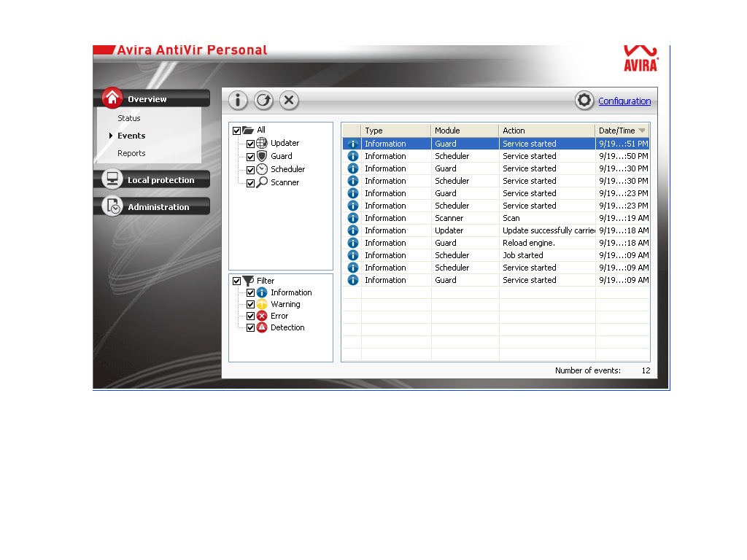Image resolution: width=747 pixels, height=560 pixels.
Task: Sort events by Module column header
Action: pos(465,131)
